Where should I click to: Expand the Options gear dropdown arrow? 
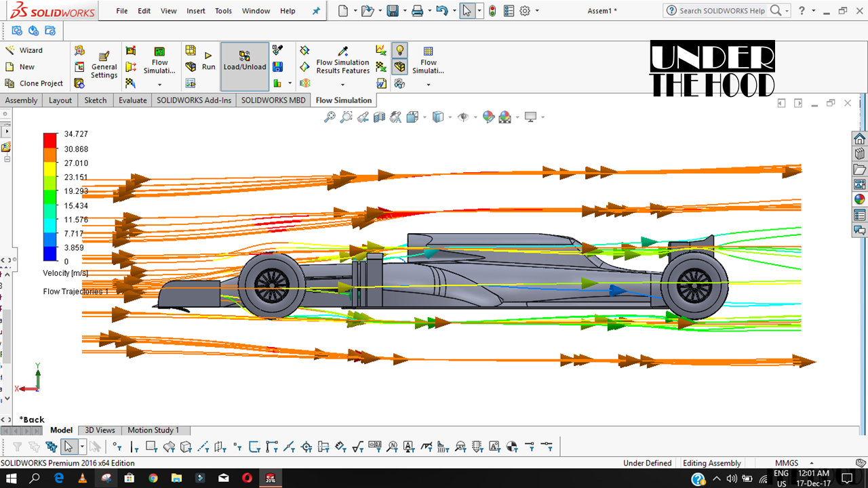pos(538,11)
